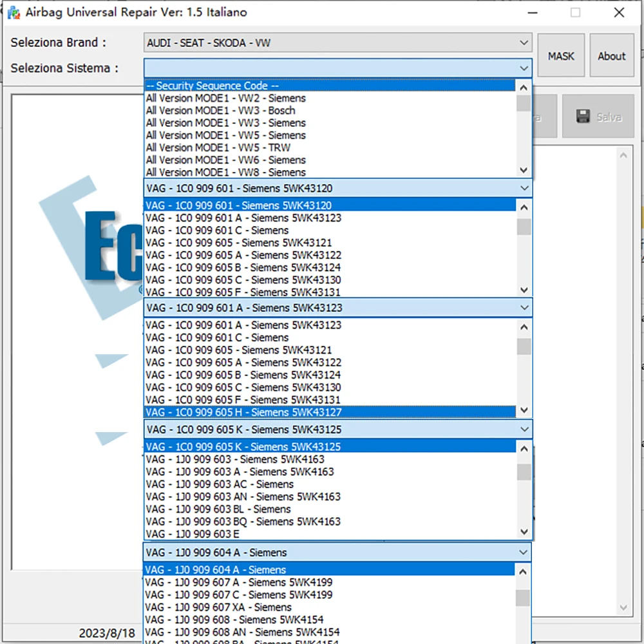Select 'VAG - 1J0 909 607 A - Siemens 5WK4199'

[x=329, y=582]
